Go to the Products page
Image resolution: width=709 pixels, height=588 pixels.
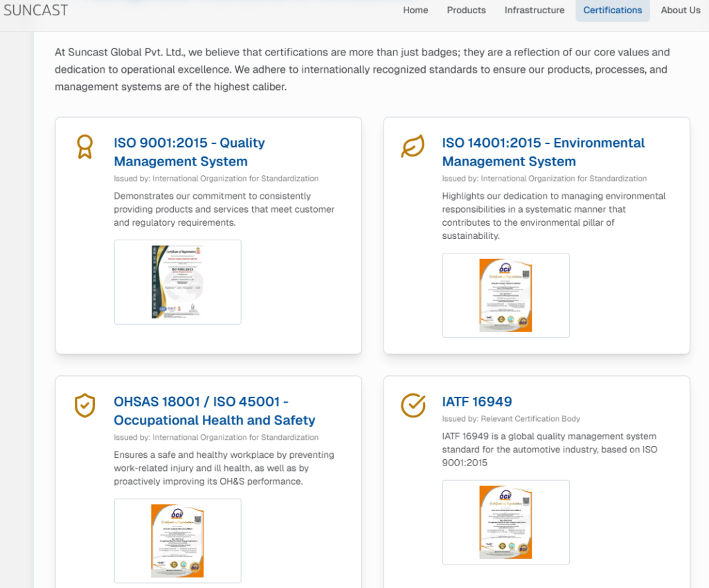[x=466, y=10]
